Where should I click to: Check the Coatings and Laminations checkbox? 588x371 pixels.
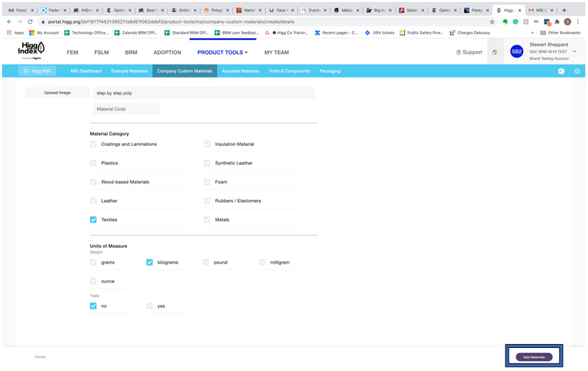pyautogui.click(x=93, y=144)
